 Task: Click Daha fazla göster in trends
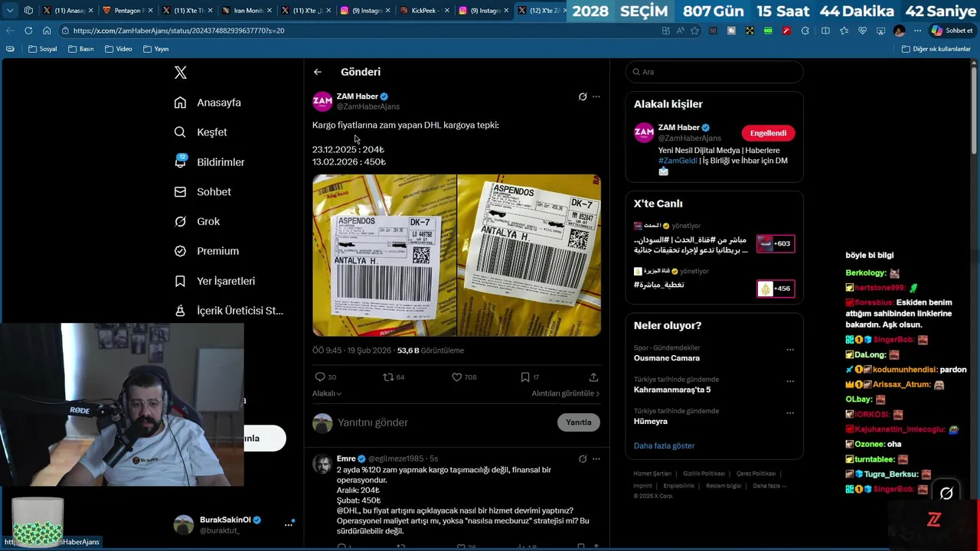pos(664,446)
